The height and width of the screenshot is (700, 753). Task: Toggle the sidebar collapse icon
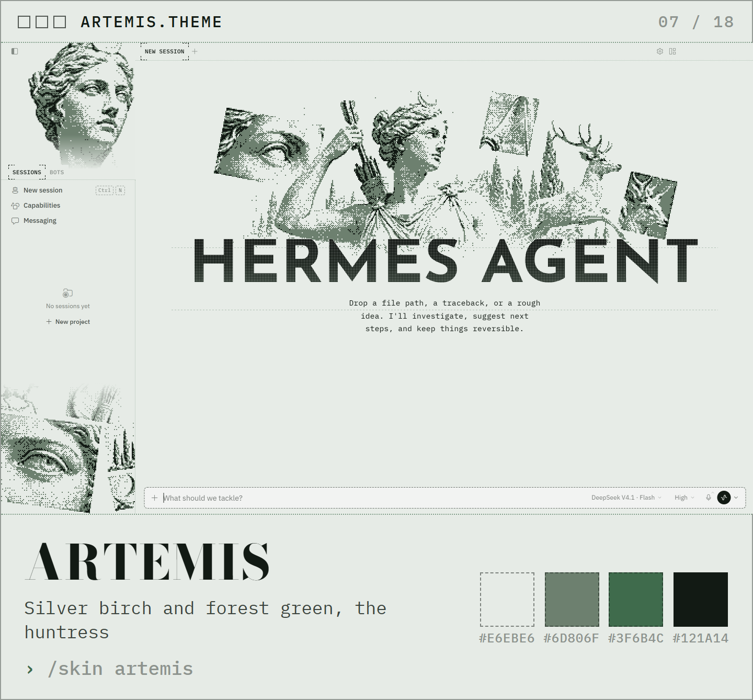(x=15, y=51)
